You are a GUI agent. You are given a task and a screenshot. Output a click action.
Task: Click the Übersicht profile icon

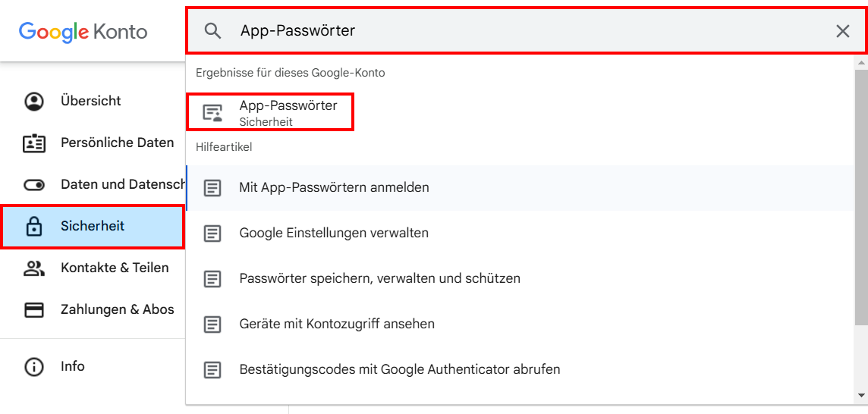point(34,102)
